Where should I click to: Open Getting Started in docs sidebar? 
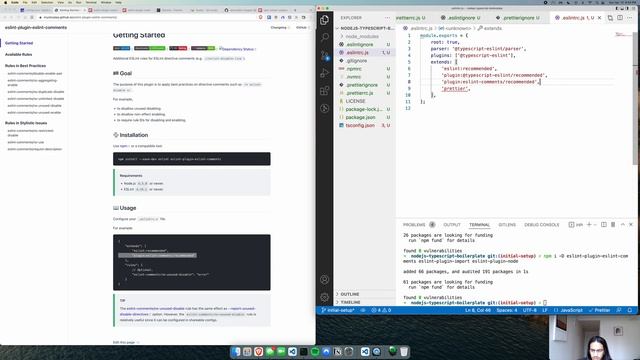pos(19,43)
